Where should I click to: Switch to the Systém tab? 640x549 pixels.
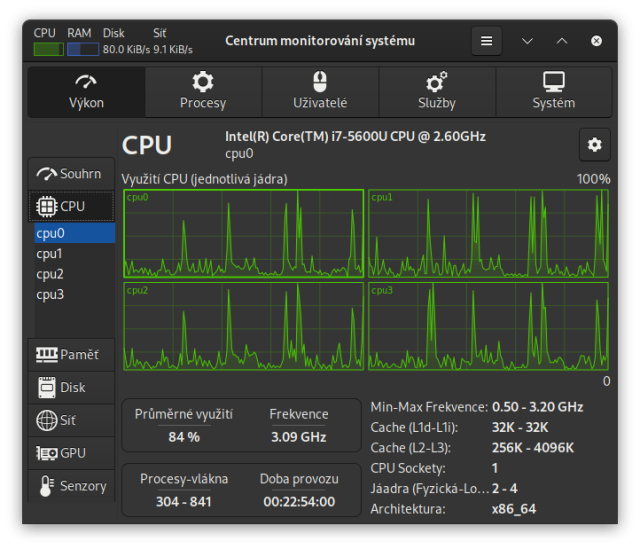(x=554, y=92)
